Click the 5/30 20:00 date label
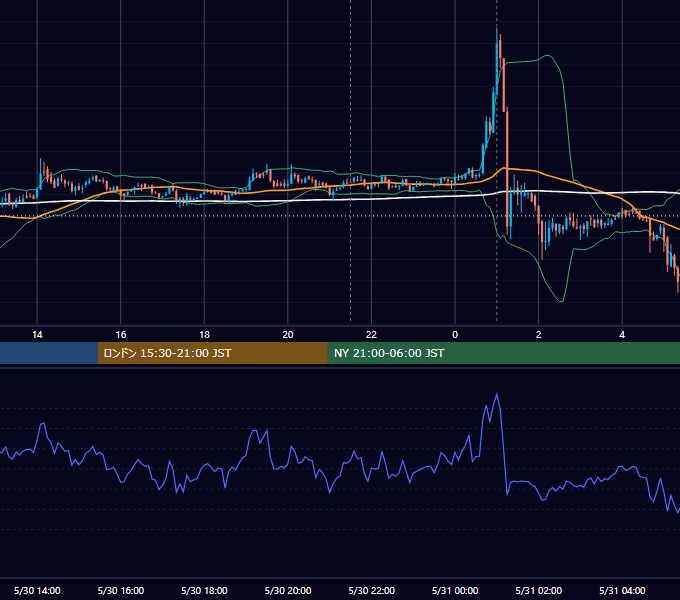 (288, 590)
